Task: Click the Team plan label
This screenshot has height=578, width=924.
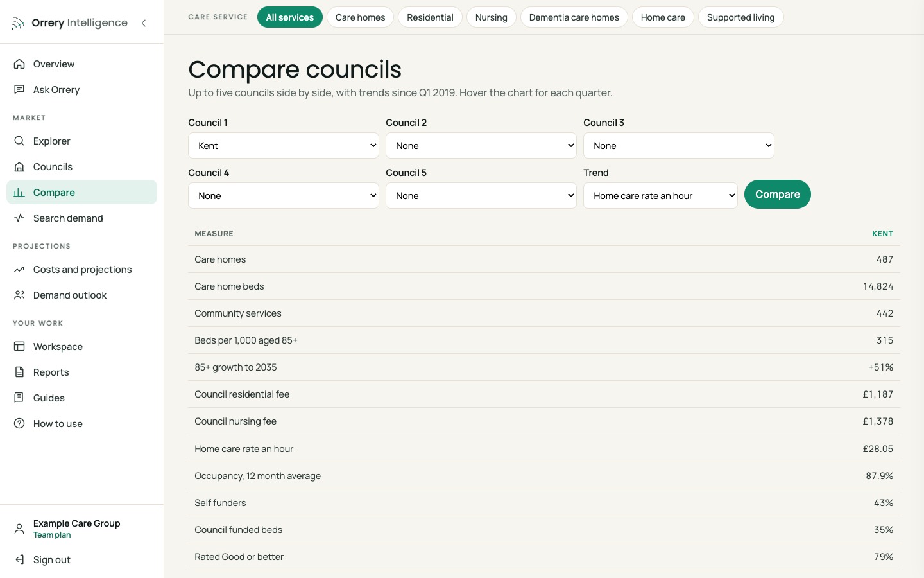Action: (52, 535)
